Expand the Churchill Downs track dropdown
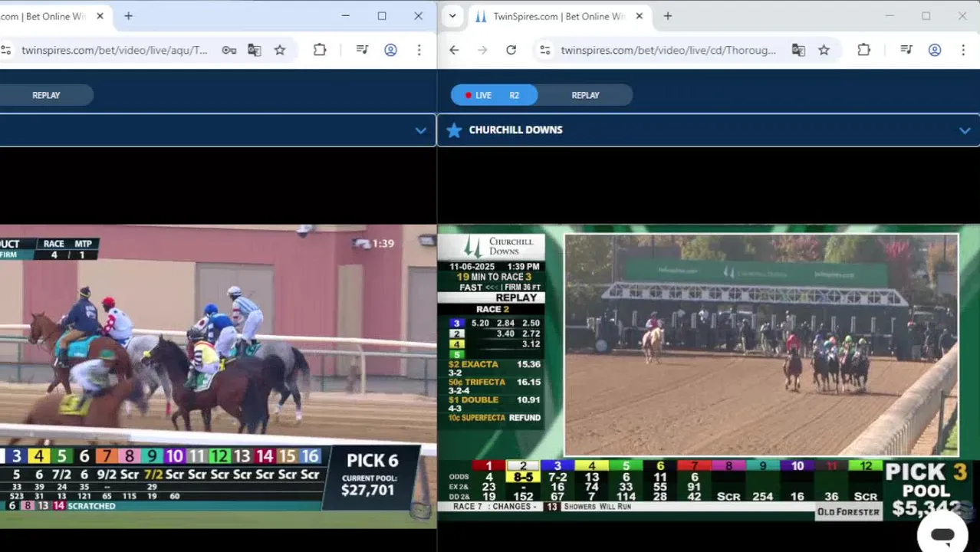980x552 pixels. [x=965, y=130]
